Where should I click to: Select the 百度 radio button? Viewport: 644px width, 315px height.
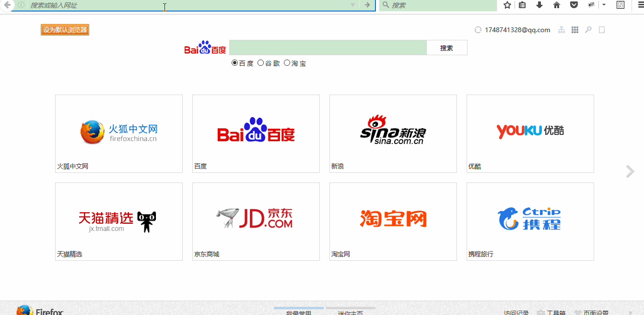coord(234,63)
